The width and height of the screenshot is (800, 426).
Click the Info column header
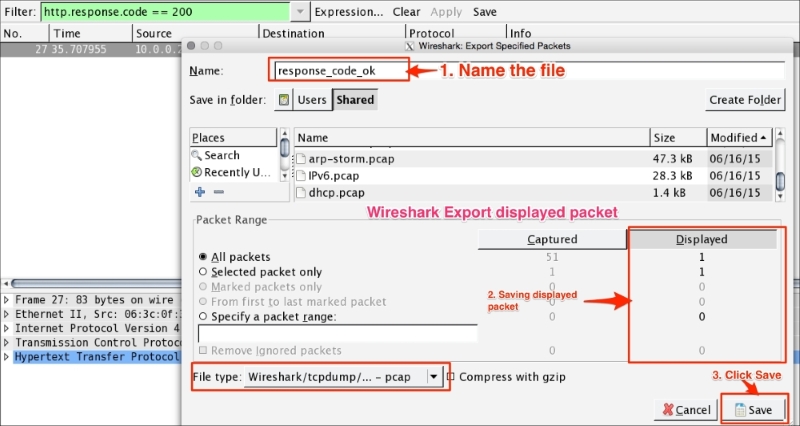click(x=653, y=34)
